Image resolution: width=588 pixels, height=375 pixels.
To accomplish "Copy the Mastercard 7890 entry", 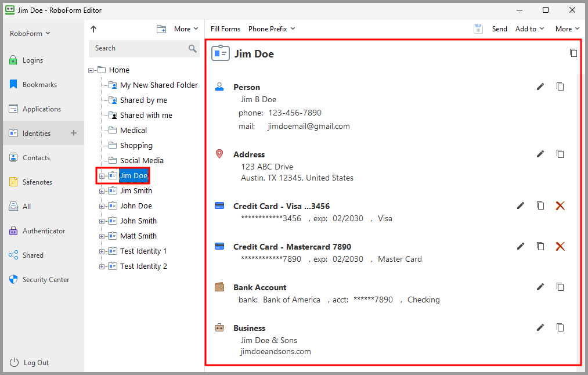I will point(540,246).
